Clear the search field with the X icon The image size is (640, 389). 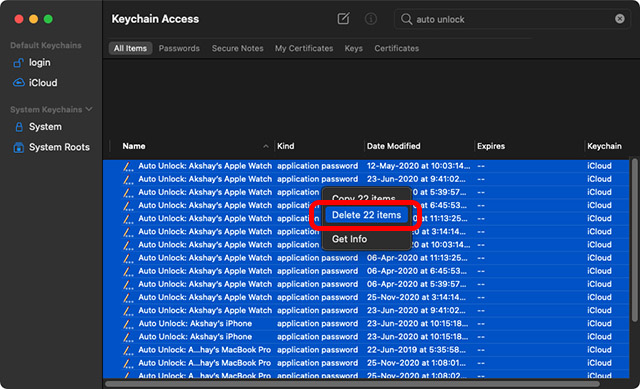pyautogui.click(x=620, y=19)
